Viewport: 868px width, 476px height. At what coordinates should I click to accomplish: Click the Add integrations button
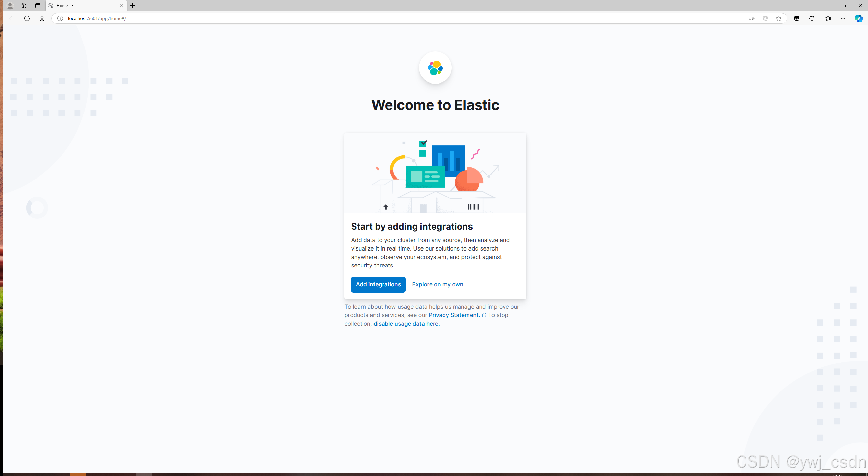(378, 284)
